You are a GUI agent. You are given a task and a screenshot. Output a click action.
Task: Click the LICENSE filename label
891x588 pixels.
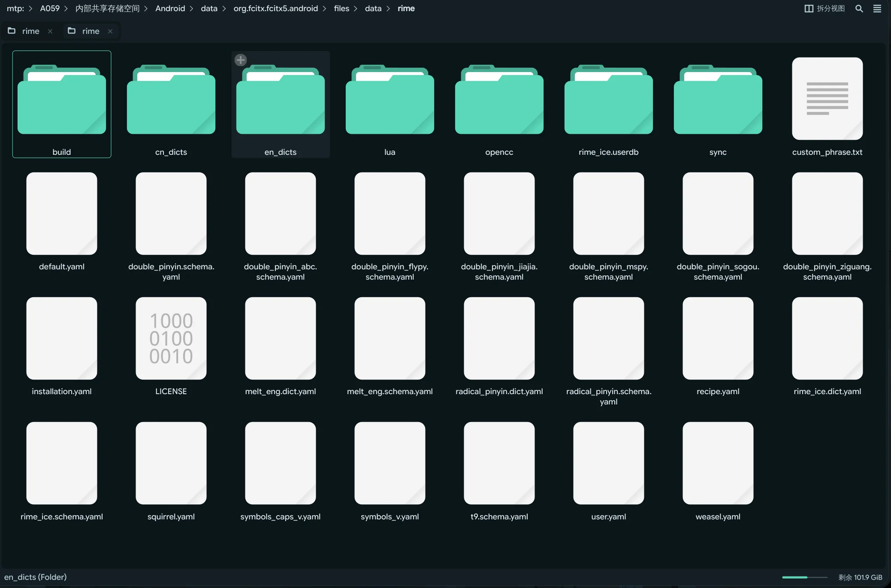click(171, 391)
